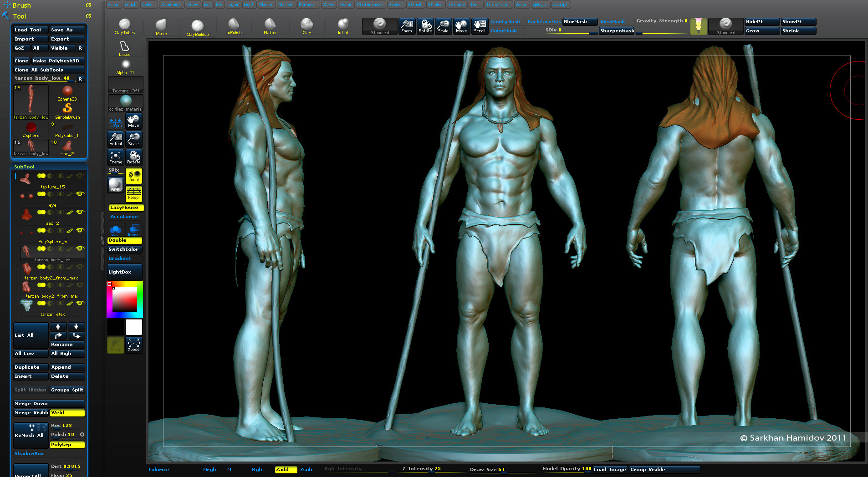Hide the tarzan etek subtool

80,303
